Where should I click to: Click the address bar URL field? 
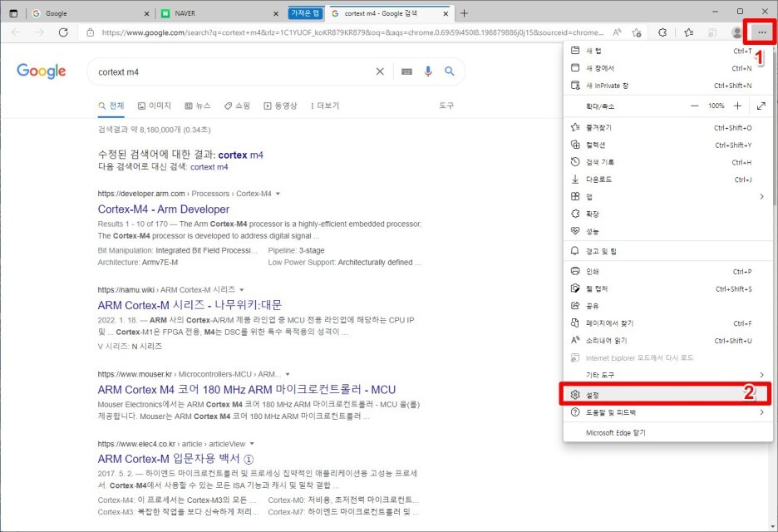352,32
